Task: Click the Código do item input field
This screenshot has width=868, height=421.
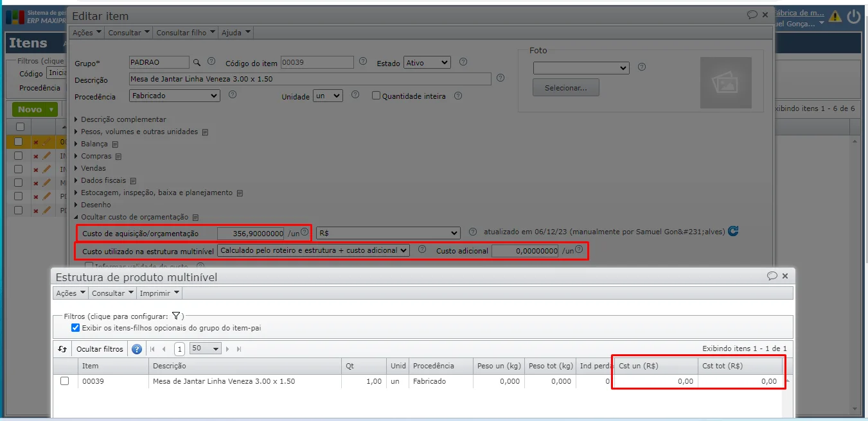Action: click(317, 62)
